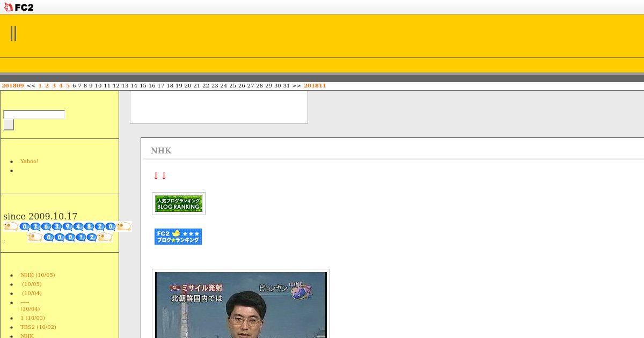Image resolution: width=644 pixels, height=338 pixels.
Task: Click the total visitor counter 036394820
Action: pos(68,226)
